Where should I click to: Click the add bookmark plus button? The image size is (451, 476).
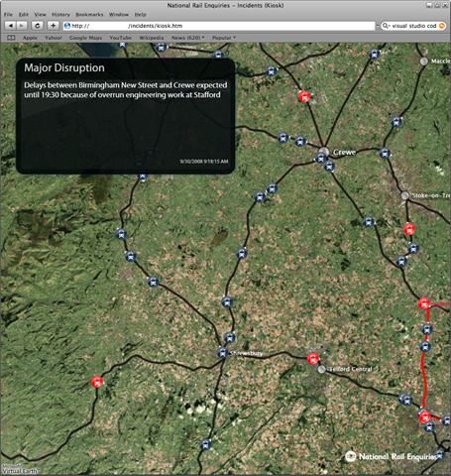point(54,26)
